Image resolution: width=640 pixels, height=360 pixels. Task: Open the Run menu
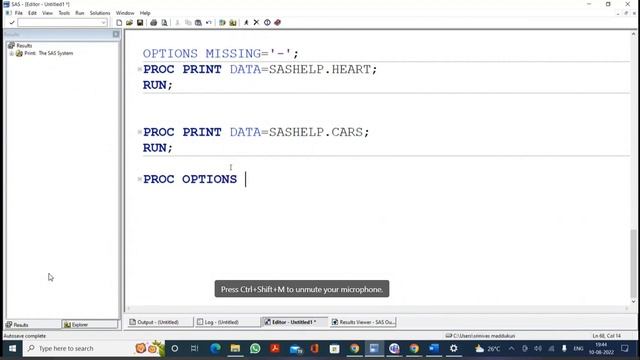click(80, 13)
